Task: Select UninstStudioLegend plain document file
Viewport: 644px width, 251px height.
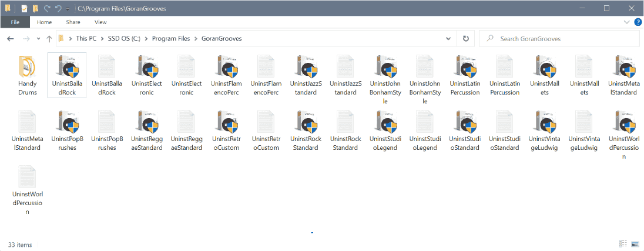Action: click(x=425, y=130)
